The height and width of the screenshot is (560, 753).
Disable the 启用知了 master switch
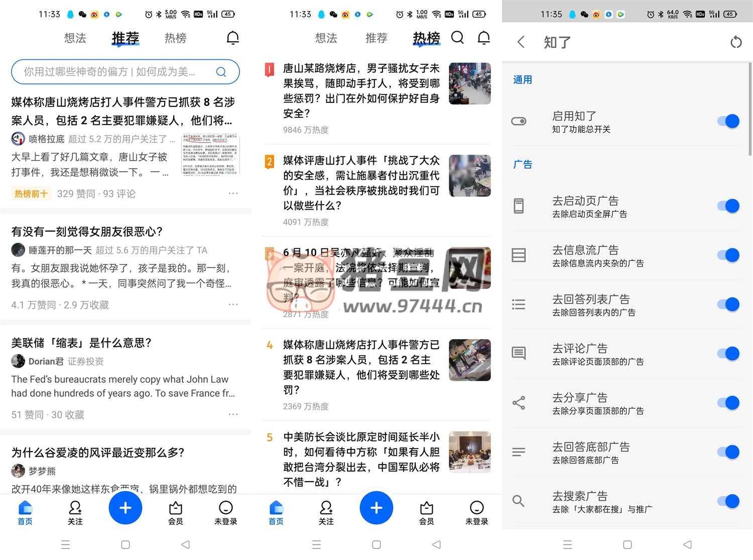click(x=728, y=121)
